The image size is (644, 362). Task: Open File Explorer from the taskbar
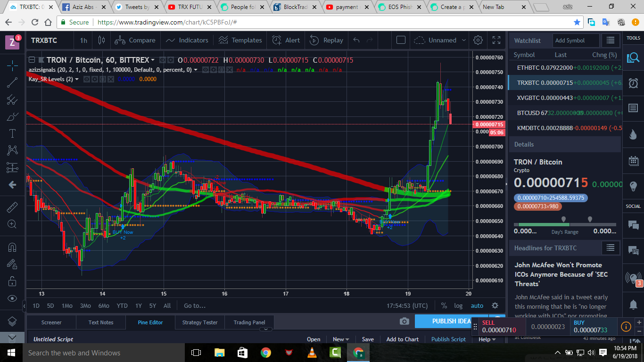click(220, 353)
